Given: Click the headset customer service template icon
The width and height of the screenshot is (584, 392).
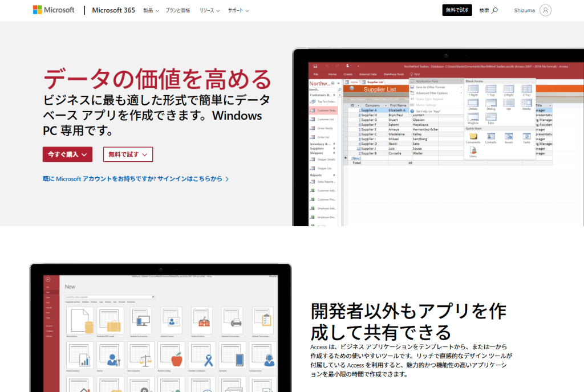Looking at the screenshot, I should pos(263,355).
